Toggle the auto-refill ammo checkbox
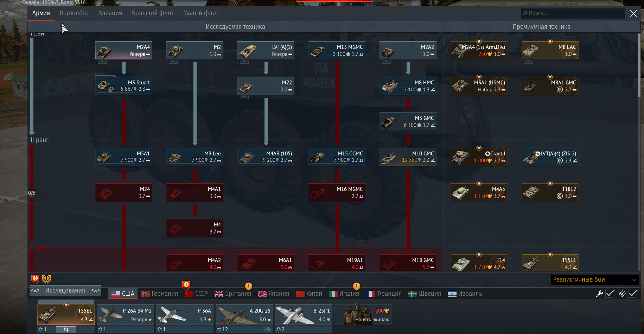 (x=633, y=294)
